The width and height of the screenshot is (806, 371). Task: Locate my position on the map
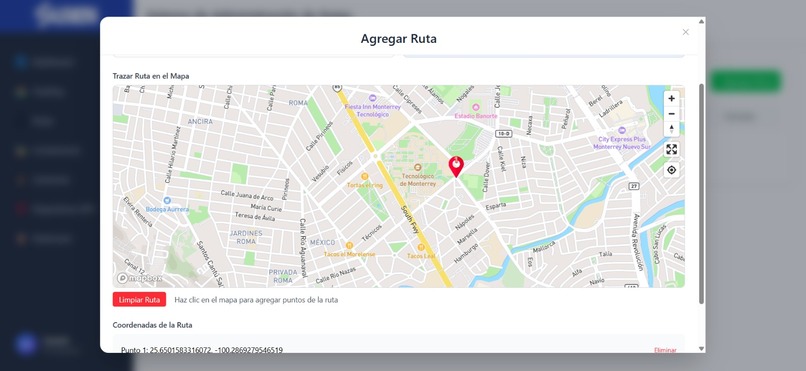(x=671, y=170)
